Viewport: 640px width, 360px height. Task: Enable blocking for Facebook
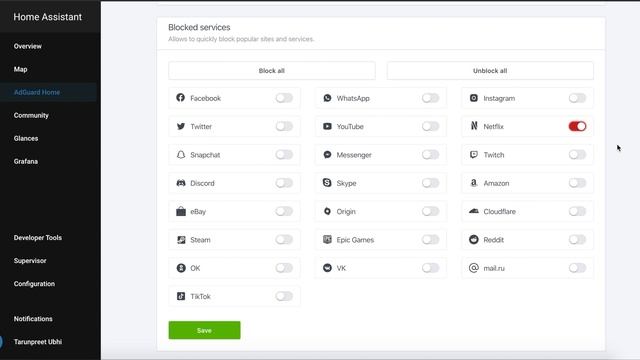(x=284, y=98)
